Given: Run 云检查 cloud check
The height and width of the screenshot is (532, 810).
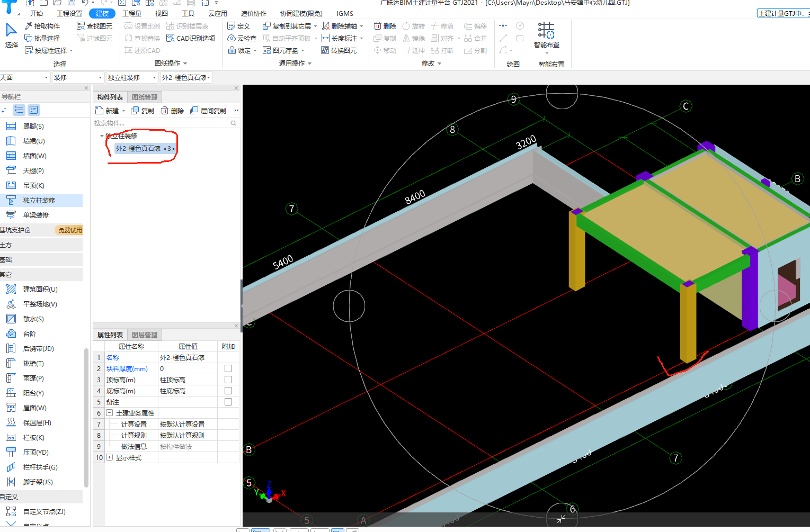Looking at the screenshot, I should pyautogui.click(x=242, y=38).
